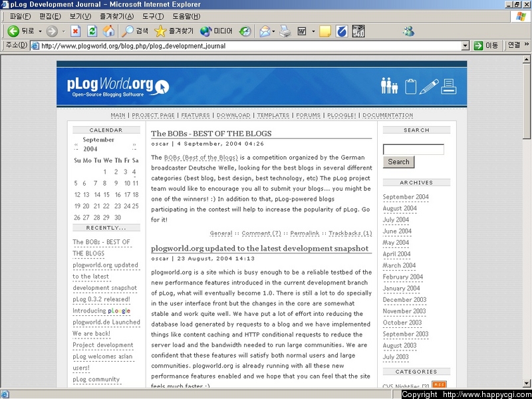Screen dimensions: 532x399
Task: Expand the Back button history dropdown
Action: pos(40,31)
